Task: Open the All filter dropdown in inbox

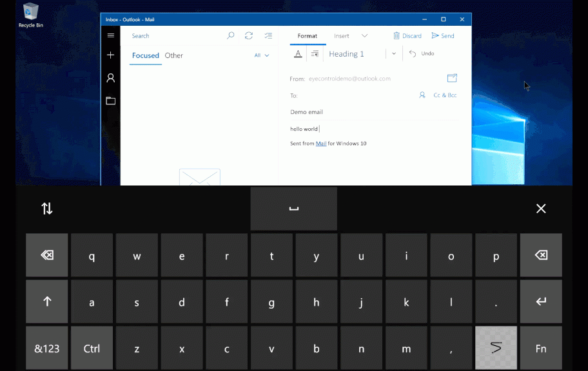Action: click(x=261, y=55)
